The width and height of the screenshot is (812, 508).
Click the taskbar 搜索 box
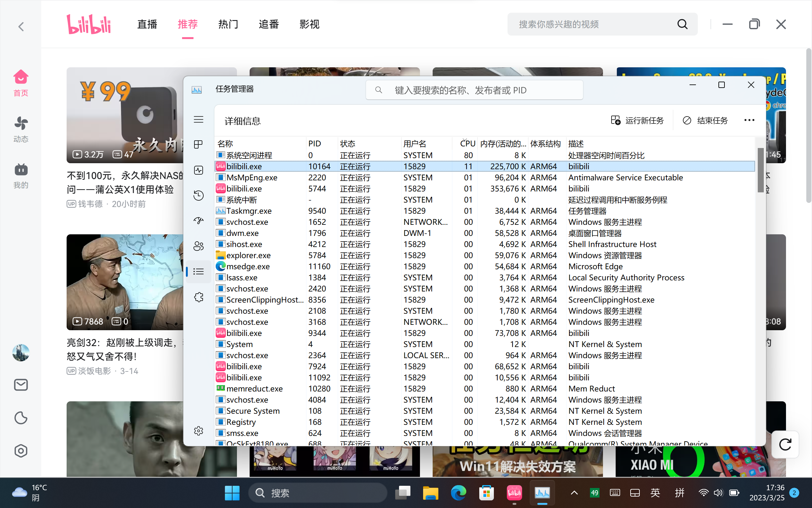pos(318,493)
